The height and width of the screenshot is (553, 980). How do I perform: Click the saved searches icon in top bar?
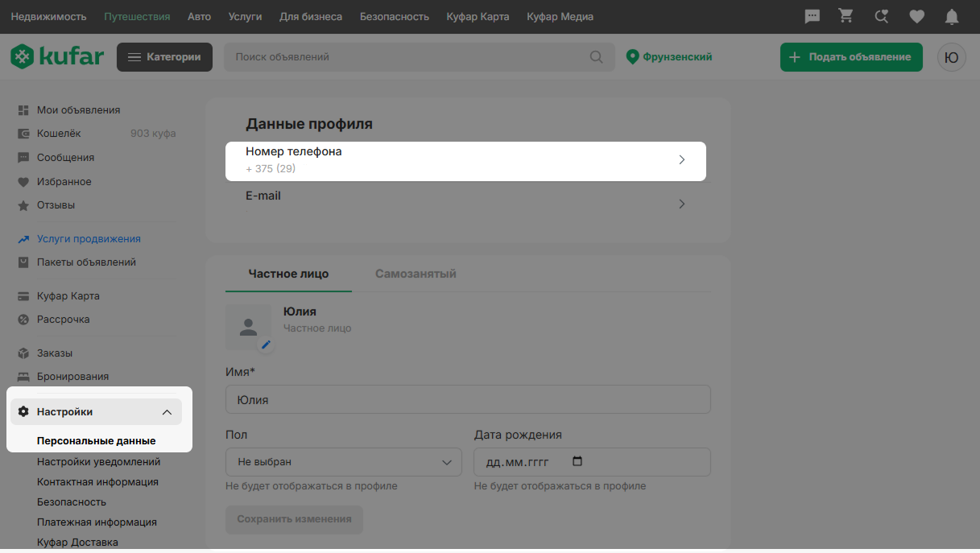(x=881, y=16)
